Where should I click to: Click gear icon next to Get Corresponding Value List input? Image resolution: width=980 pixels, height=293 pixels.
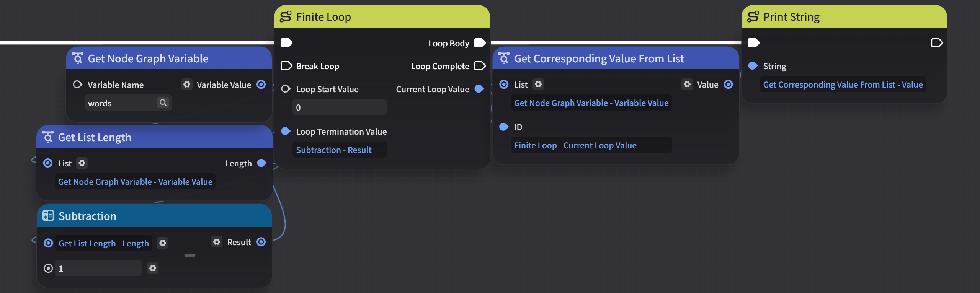coord(538,84)
